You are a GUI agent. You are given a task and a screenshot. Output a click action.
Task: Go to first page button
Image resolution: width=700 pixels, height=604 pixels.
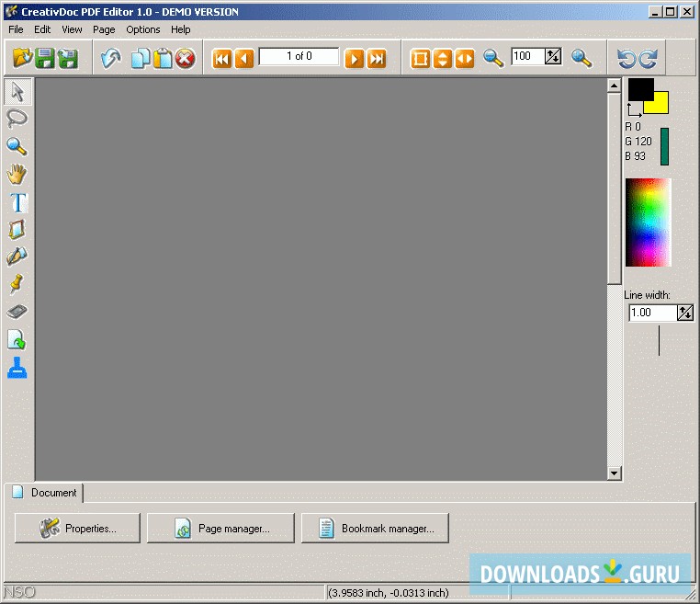(x=222, y=58)
